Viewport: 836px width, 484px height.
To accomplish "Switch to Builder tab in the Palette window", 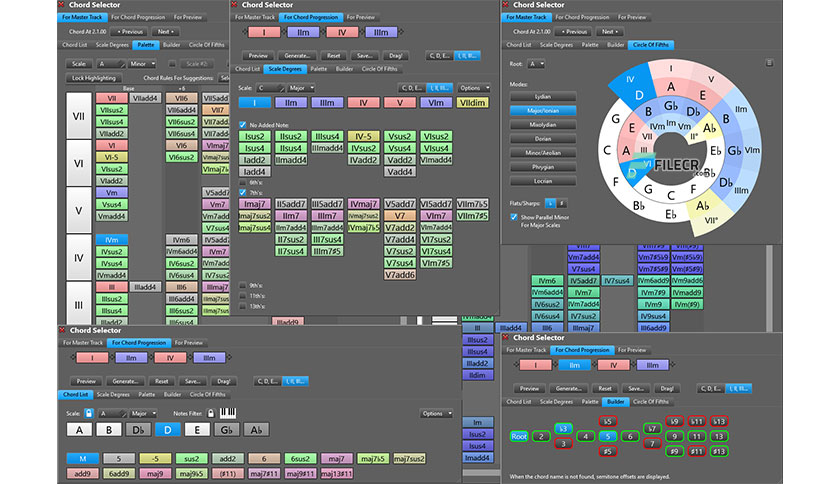I will pos(171,45).
